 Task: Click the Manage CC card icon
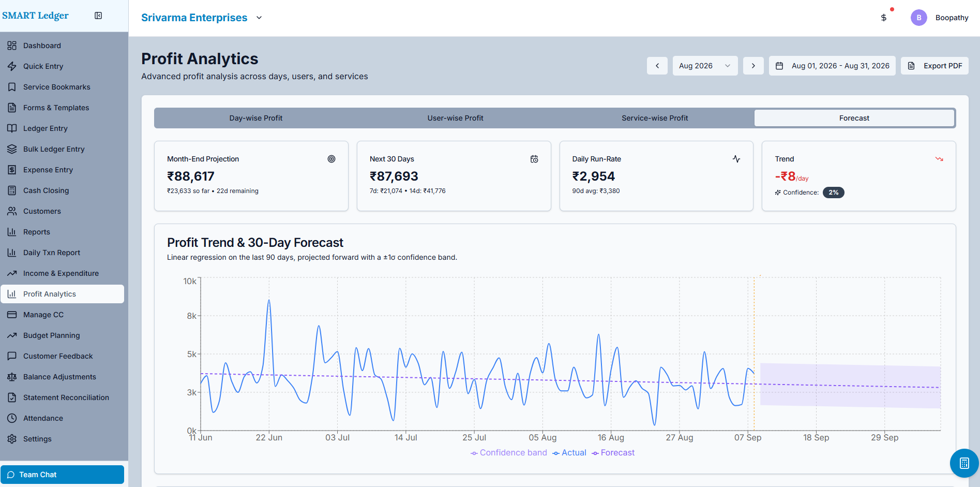(12, 315)
